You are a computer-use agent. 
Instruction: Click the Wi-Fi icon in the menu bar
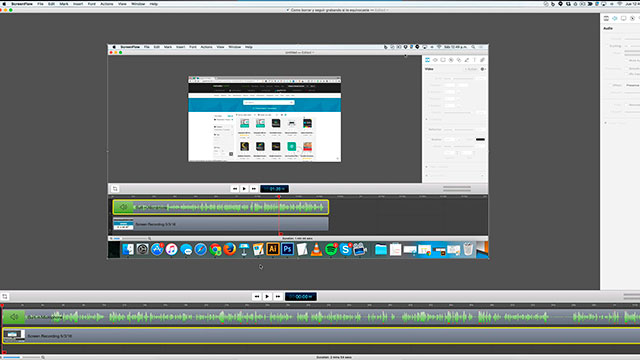[x=619, y=4]
